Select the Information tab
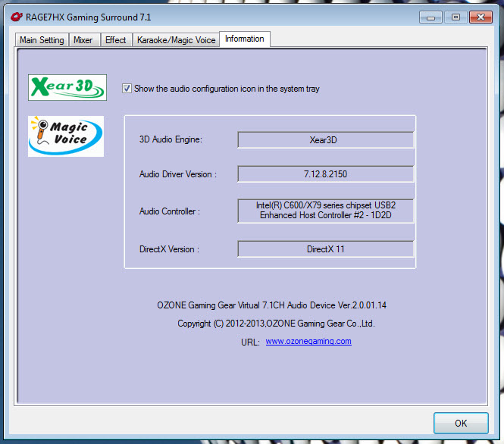504x444 pixels. pyautogui.click(x=245, y=39)
